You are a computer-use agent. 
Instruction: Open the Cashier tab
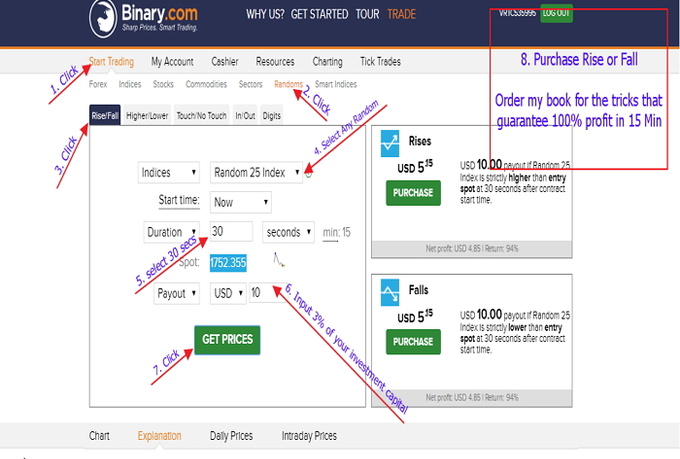tap(225, 62)
